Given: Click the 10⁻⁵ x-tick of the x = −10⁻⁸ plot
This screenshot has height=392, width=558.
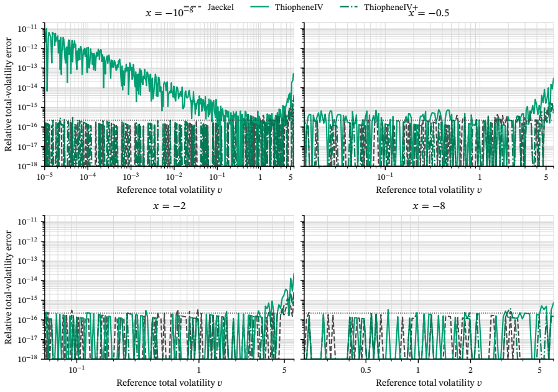Looking at the screenshot, I should (45, 176).
